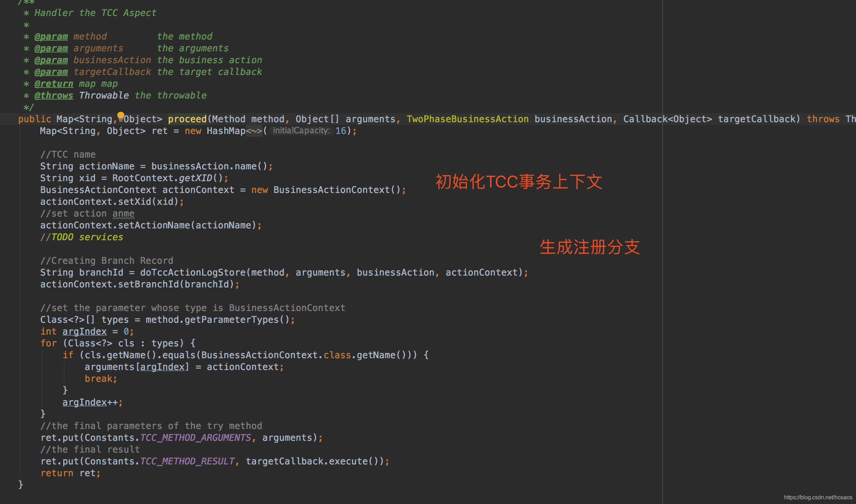Click the getXID method call
856x504 pixels.
(195, 178)
